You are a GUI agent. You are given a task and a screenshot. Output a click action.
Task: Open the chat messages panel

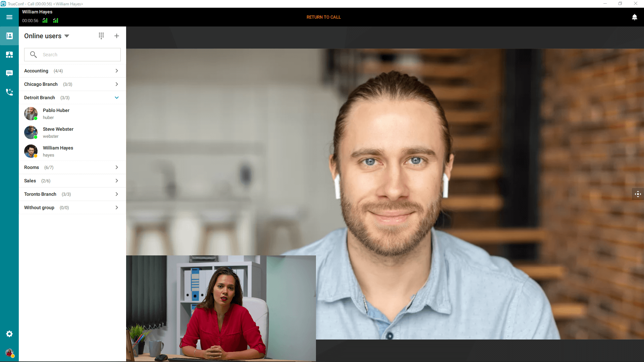pyautogui.click(x=9, y=73)
